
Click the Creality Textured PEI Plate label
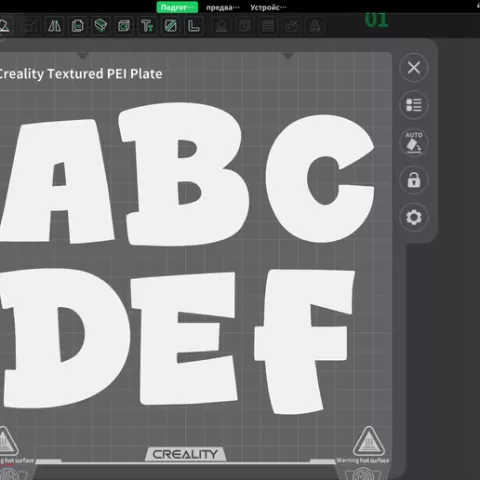[81, 74]
